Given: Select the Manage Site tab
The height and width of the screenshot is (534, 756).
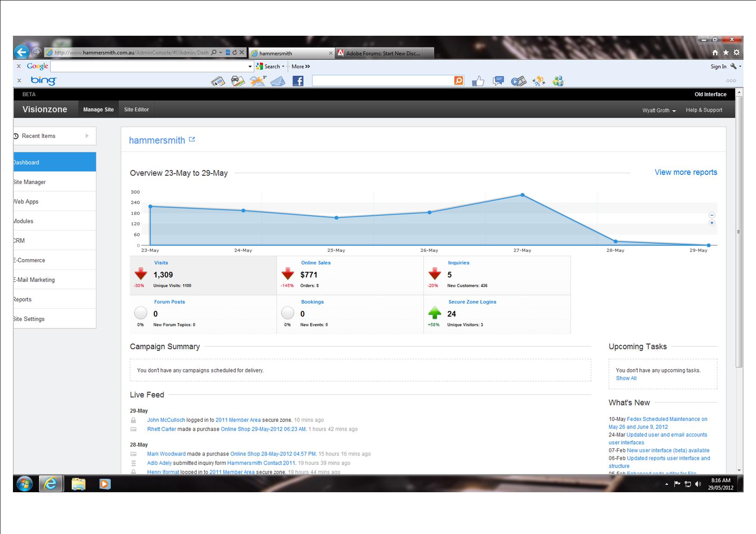Looking at the screenshot, I should pyautogui.click(x=98, y=109).
